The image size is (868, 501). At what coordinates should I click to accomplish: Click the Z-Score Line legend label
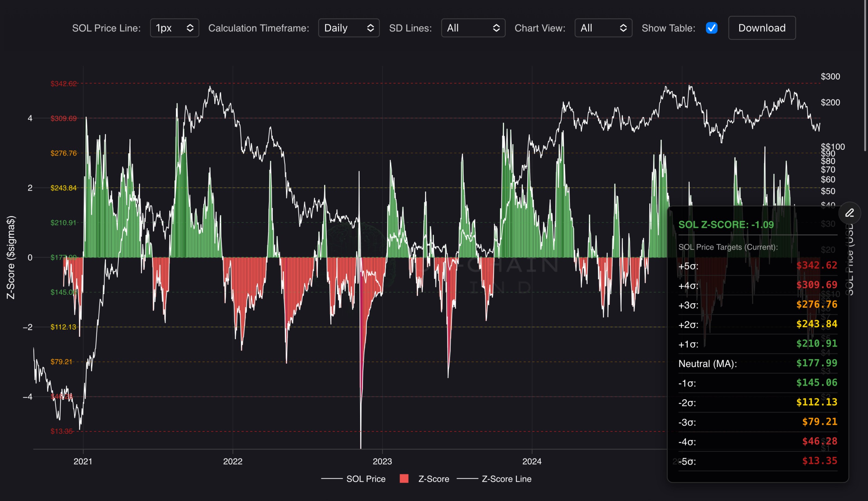(506, 479)
